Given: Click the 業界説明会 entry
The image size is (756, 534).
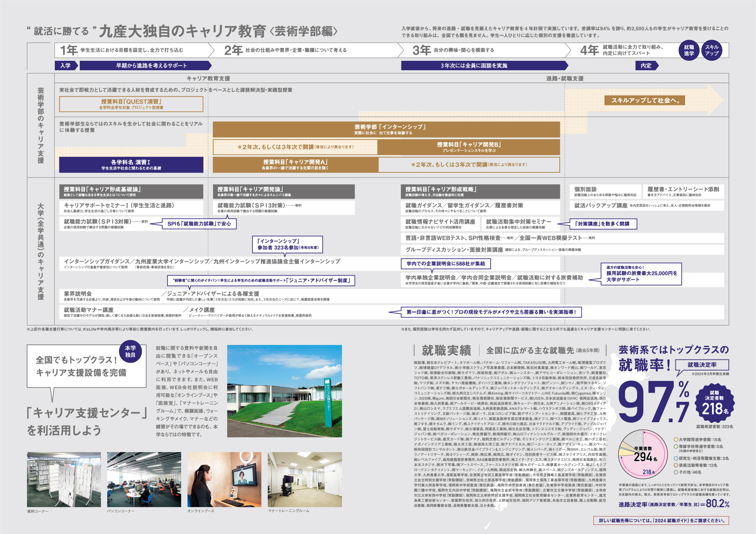Looking at the screenshot, I should pos(112,296).
